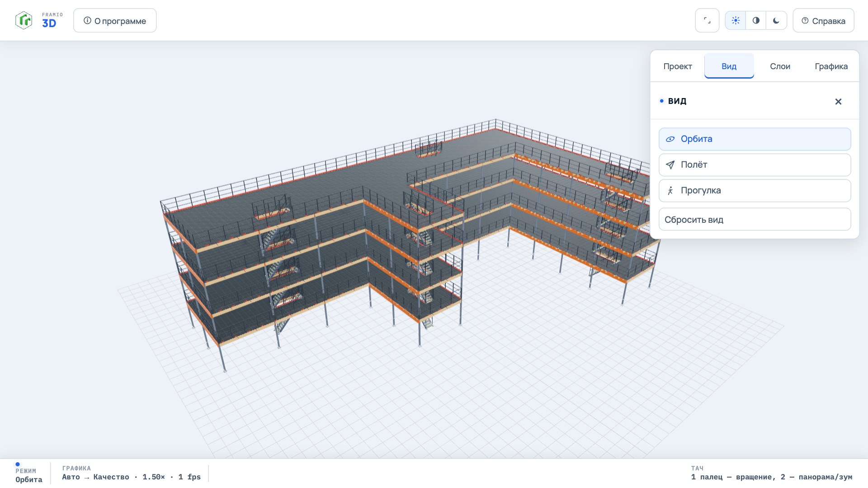Screen dimensions: 868x488
Task: Click the Тач gesture hint in status bar
Action: click(771, 473)
